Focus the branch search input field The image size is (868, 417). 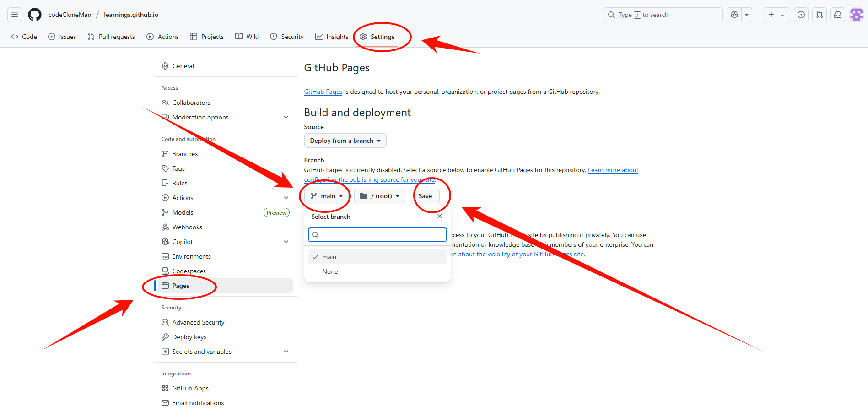[377, 235]
